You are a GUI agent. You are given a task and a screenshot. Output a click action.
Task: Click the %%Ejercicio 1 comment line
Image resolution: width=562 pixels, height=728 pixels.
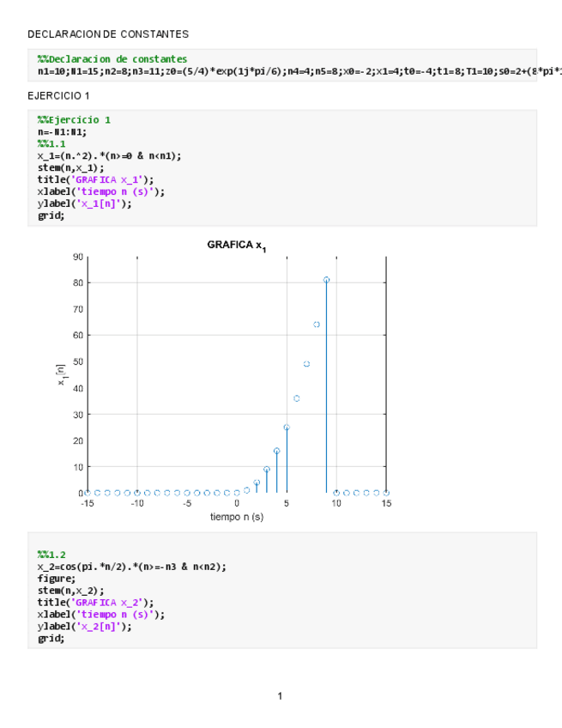coord(74,120)
